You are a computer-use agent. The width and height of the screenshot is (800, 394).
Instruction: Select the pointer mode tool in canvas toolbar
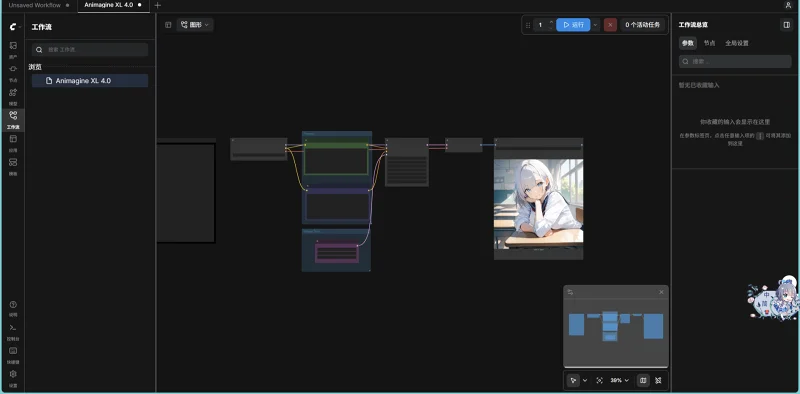click(x=573, y=380)
